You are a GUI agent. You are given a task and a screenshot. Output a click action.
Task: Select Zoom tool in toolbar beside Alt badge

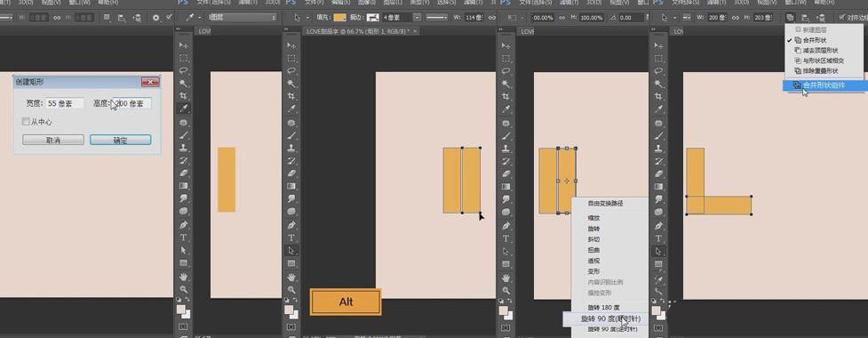(x=291, y=289)
